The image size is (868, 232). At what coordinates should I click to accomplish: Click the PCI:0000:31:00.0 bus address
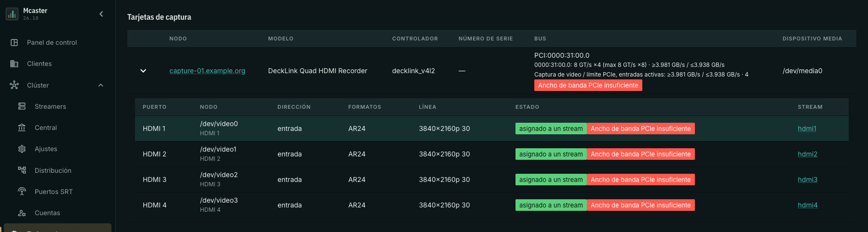click(562, 55)
